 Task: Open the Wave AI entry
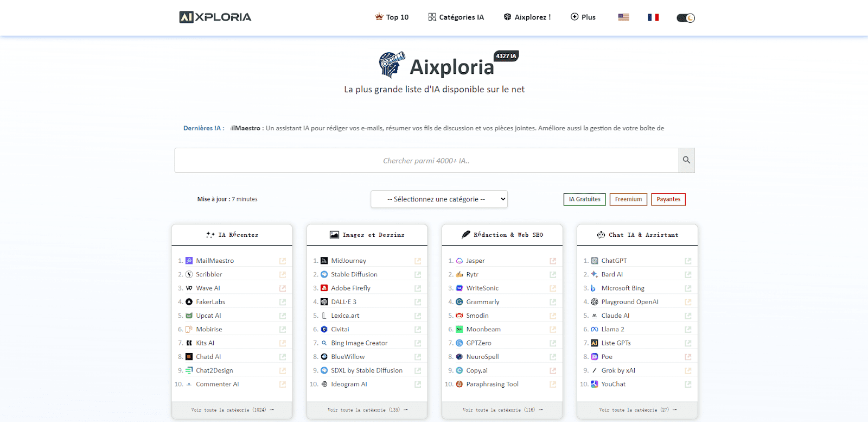208,288
